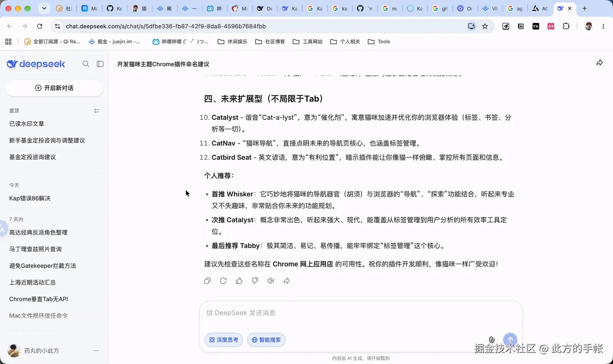Screen dimensions: 613x364
Task: Expand the 工具网站 bookmarks folder
Action: pyautogui.click(x=308, y=42)
